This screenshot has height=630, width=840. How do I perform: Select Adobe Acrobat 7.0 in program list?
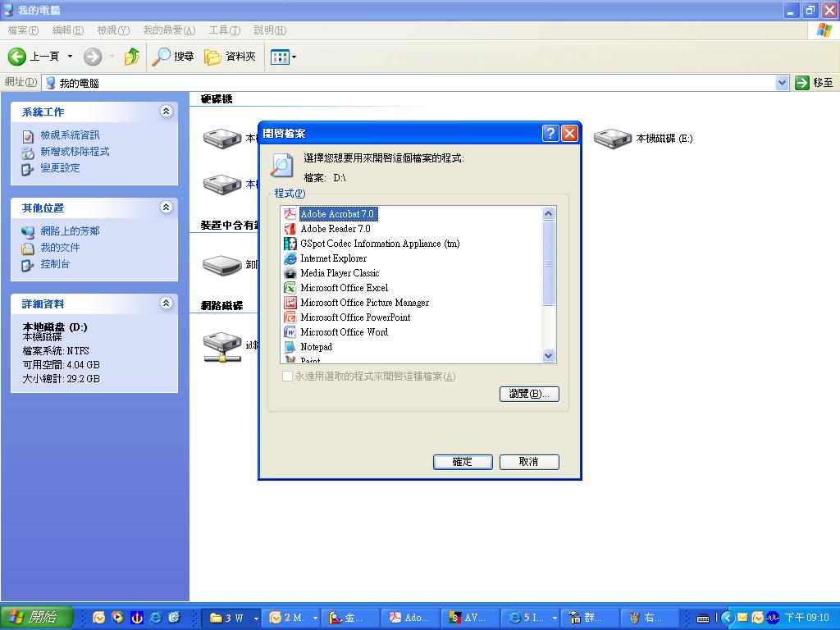[337, 214]
